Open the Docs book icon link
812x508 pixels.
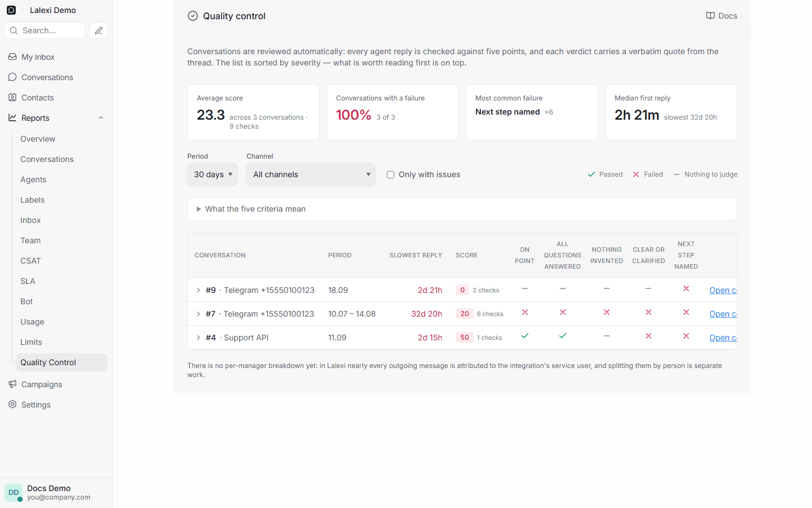pyautogui.click(x=710, y=16)
